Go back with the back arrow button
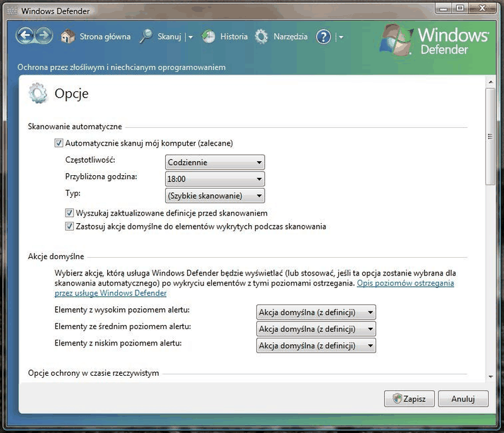This screenshot has width=504, height=433. pos(25,36)
